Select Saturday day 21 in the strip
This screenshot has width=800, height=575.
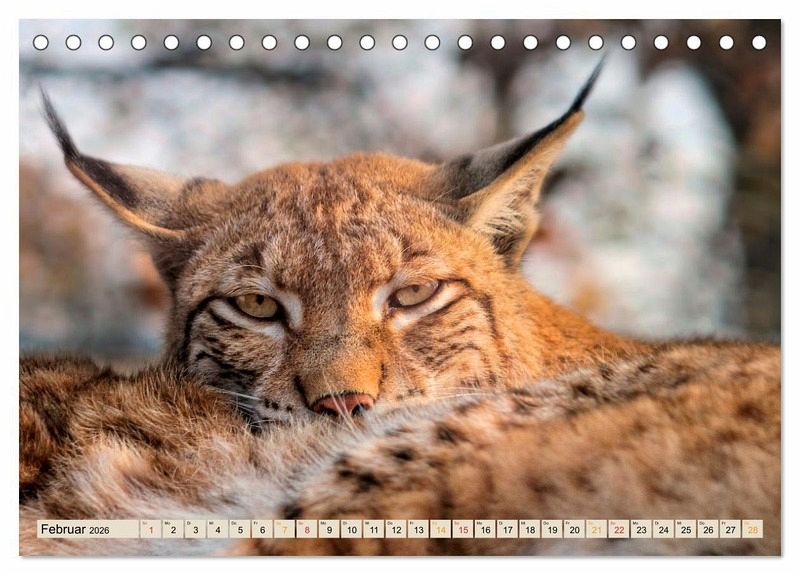(597, 529)
